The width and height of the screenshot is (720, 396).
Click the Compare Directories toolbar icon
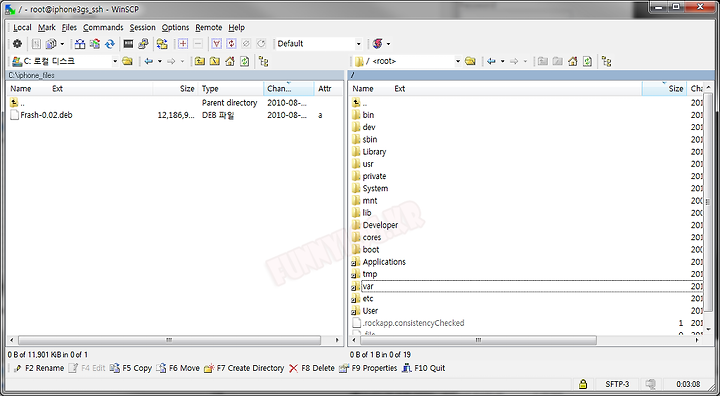click(x=80, y=44)
